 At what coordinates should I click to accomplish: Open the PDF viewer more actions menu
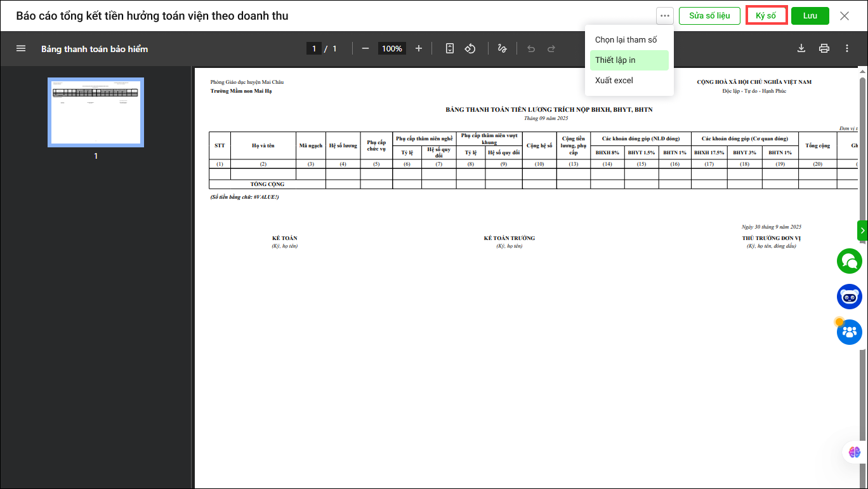point(847,48)
